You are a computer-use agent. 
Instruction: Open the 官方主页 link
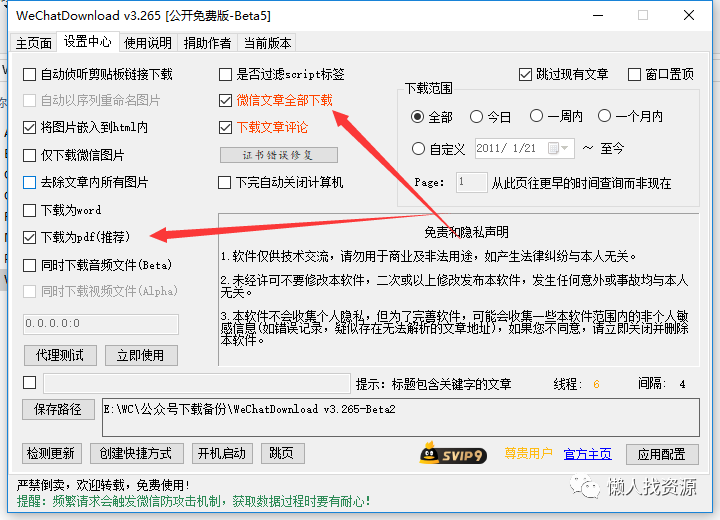point(587,454)
